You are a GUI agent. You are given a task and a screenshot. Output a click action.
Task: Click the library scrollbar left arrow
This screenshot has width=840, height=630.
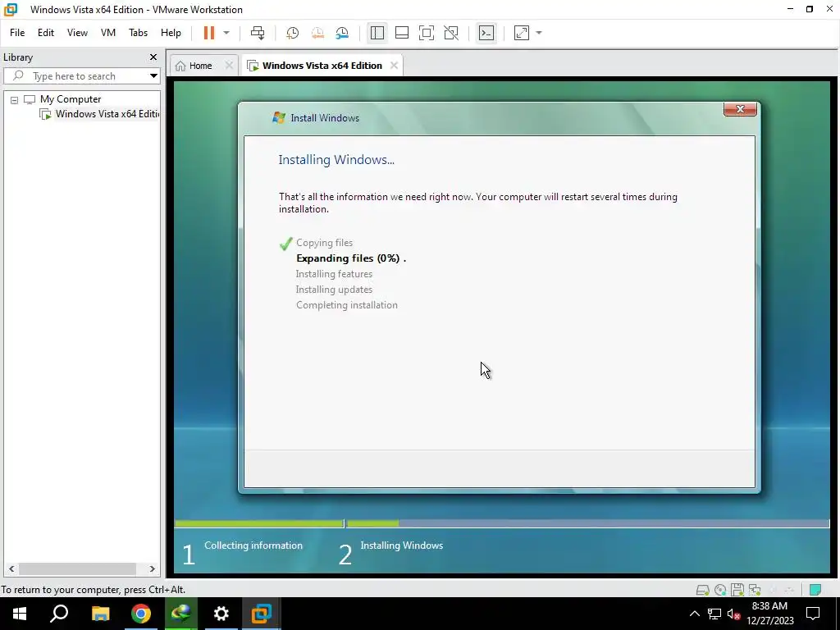coord(11,569)
